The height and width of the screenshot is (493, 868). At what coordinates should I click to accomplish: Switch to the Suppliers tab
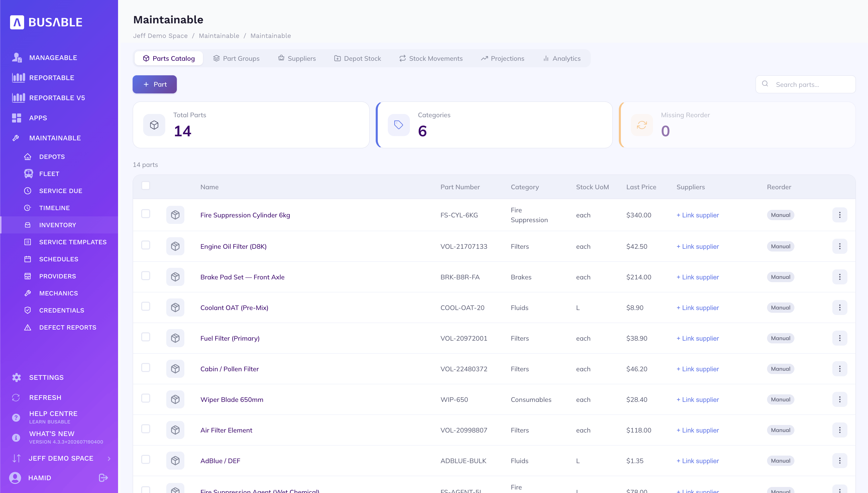click(297, 58)
